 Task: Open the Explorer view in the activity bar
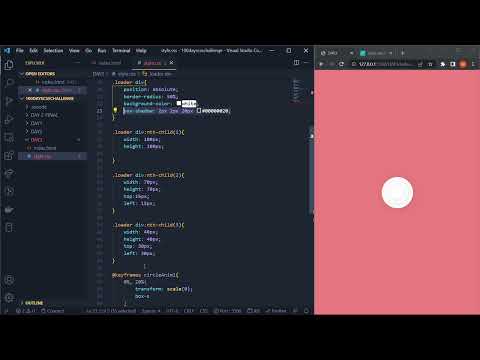point(9,64)
